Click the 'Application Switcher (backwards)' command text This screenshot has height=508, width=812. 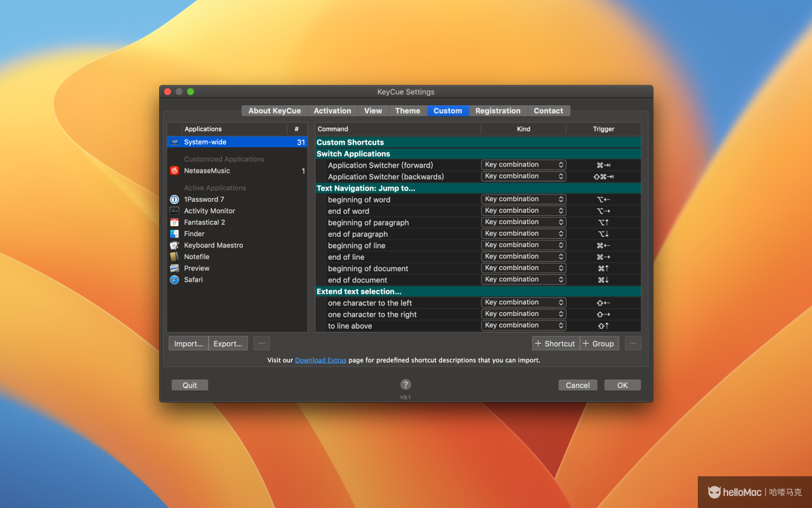point(386,177)
